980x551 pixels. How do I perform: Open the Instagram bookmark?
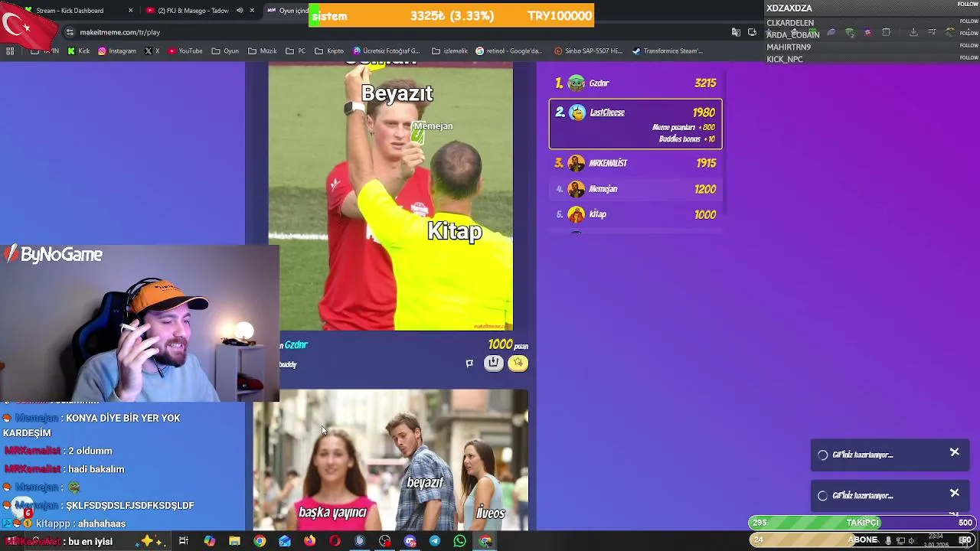pos(117,51)
